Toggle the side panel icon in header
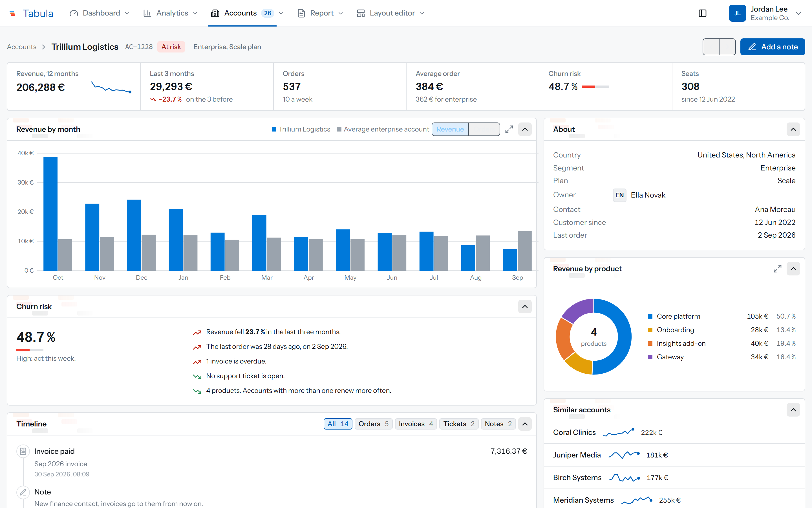The width and height of the screenshot is (812, 508). tap(702, 13)
